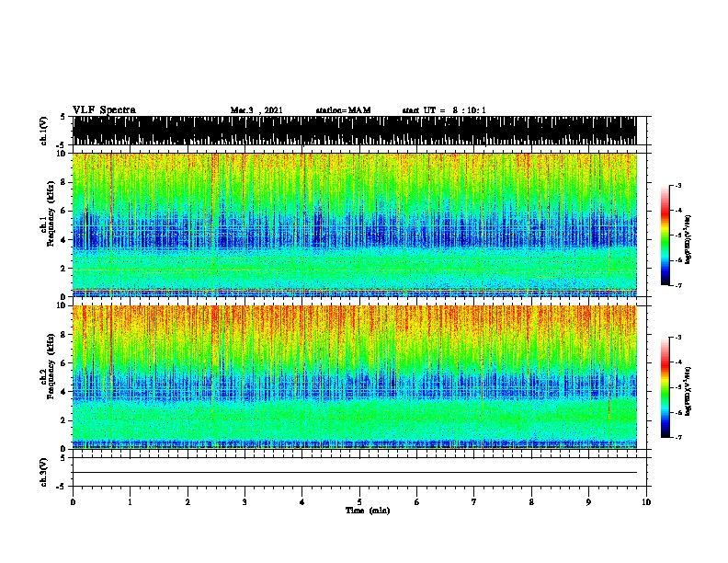728x563 pixels.
Task: Click the "-3" label on ch.1 colorbar
Action: tap(678, 186)
